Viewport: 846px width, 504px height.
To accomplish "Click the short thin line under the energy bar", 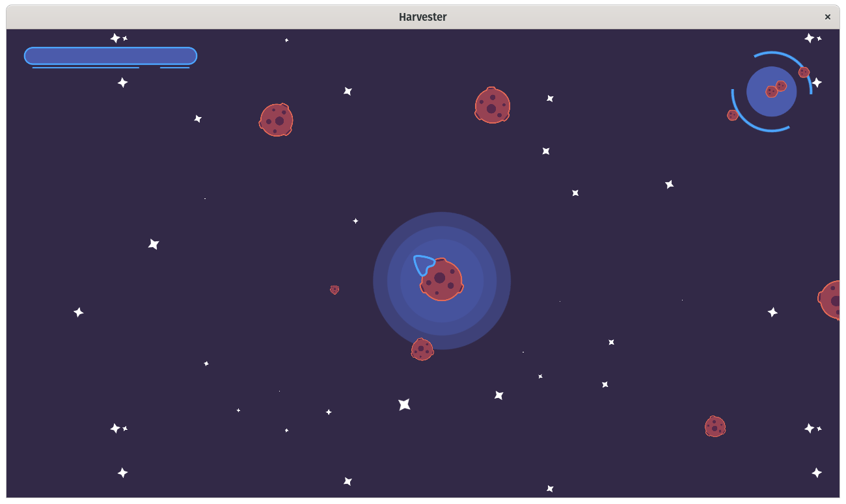I will point(175,68).
